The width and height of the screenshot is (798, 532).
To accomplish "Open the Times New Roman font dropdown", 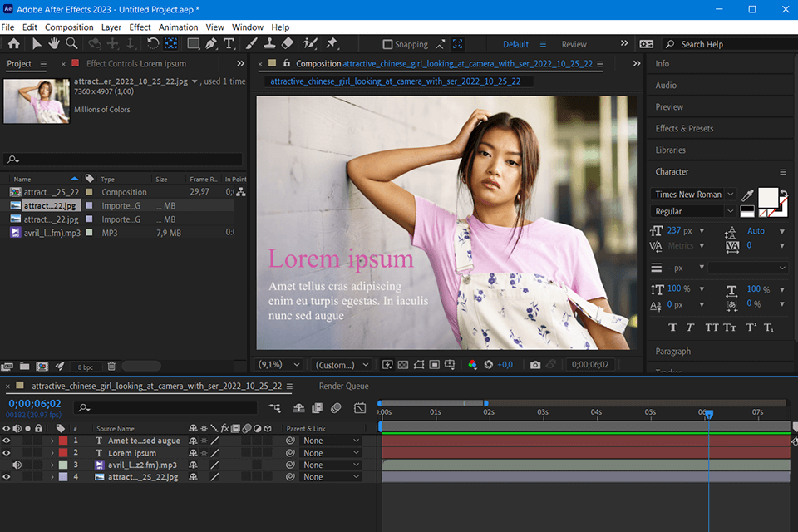I will tap(731, 195).
